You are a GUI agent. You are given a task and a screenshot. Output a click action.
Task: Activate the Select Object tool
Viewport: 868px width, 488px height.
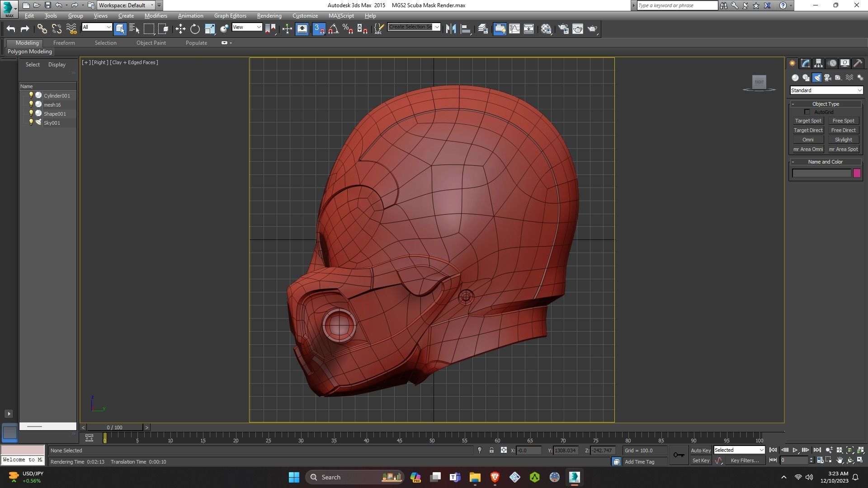120,29
